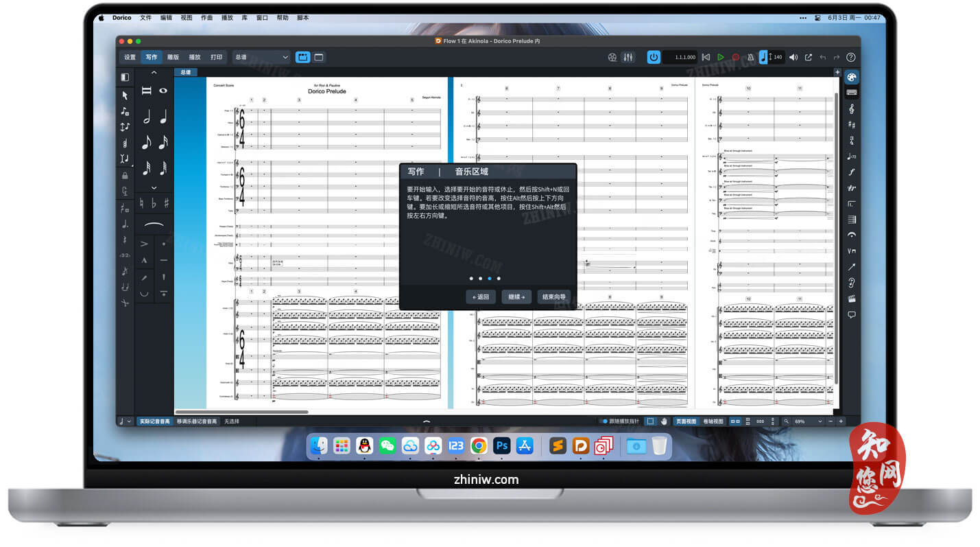Add a new tab with plus button
The width and height of the screenshot is (980, 547).
(837, 72)
